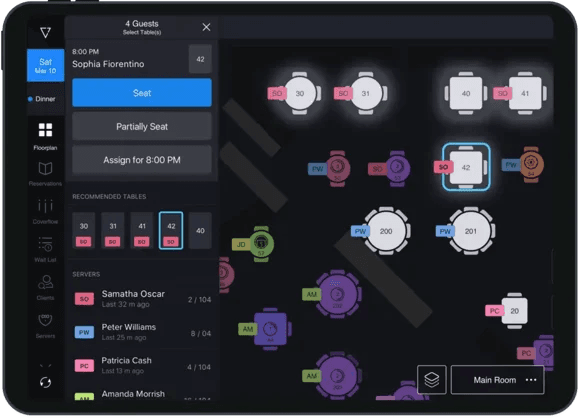Click the table 42 badge beside Sophia Fiorentino
Screen dimensions: 580x419
200,59
